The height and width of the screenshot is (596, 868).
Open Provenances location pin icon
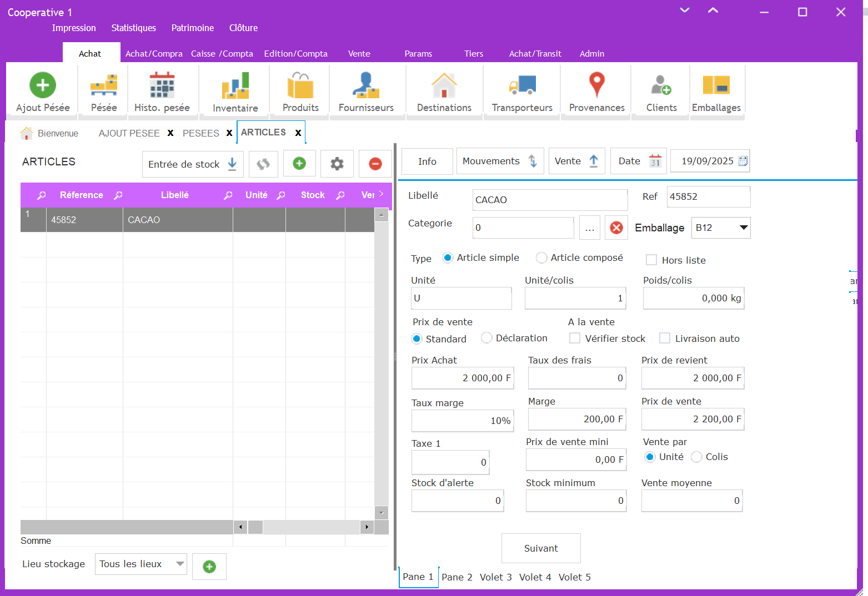point(596,85)
